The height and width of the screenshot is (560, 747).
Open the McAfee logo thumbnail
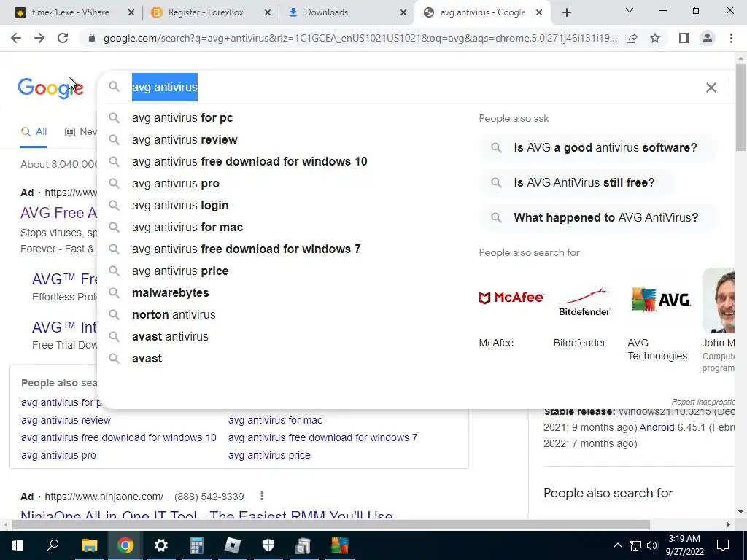[x=511, y=298]
